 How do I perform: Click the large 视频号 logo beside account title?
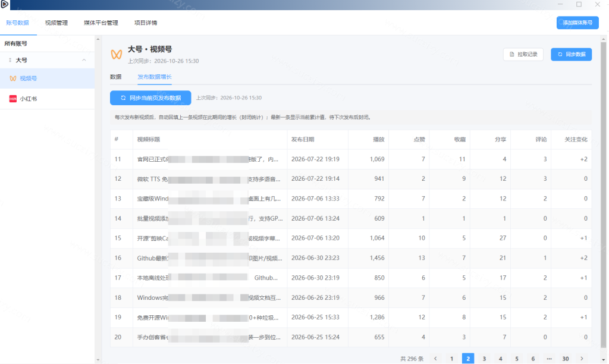117,54
